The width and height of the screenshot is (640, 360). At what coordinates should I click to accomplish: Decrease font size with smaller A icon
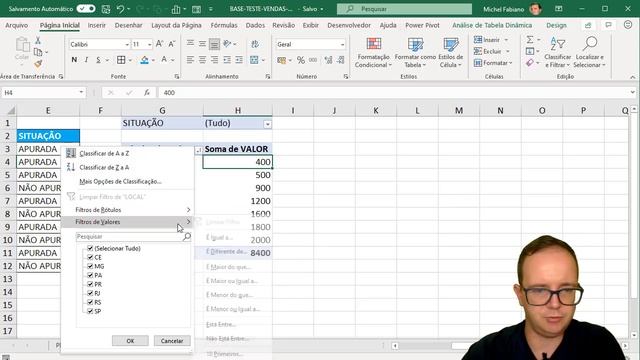172,44
